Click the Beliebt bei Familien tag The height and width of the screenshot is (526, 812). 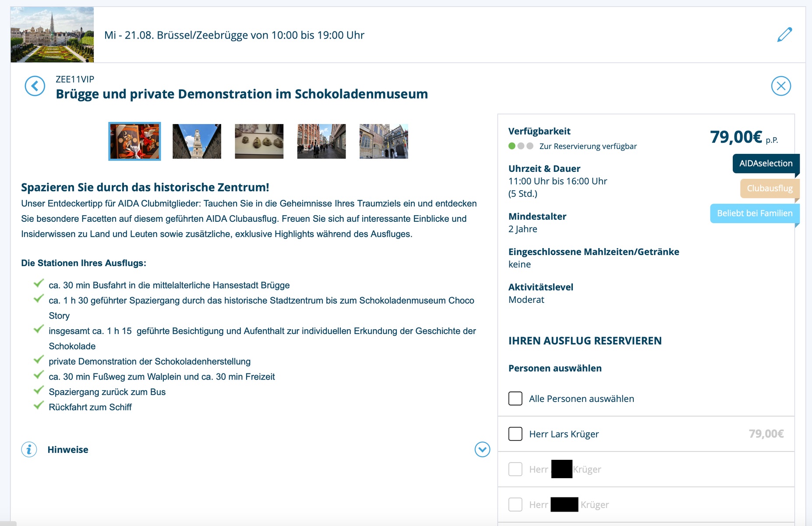point(754,213)
